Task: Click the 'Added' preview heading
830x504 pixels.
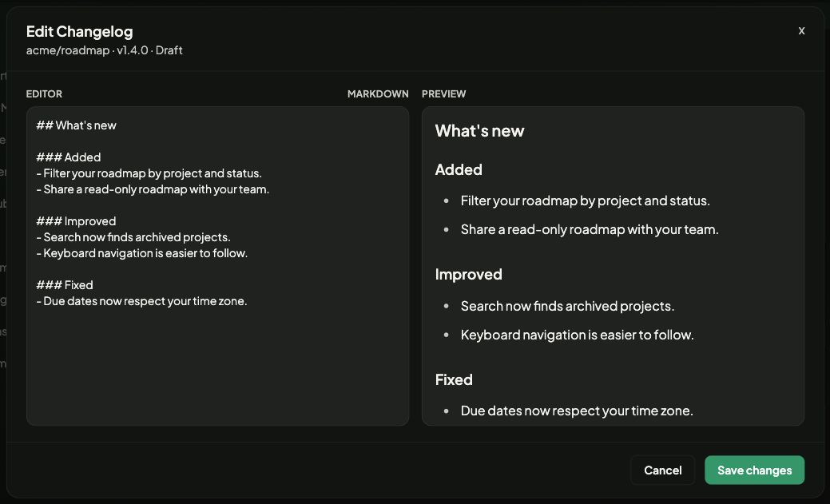Action: pos(459,169)
